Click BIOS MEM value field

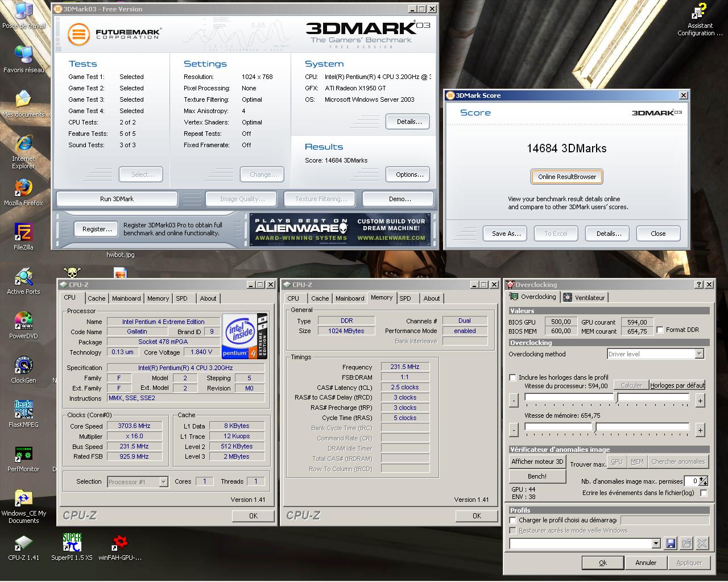[560, 331]
